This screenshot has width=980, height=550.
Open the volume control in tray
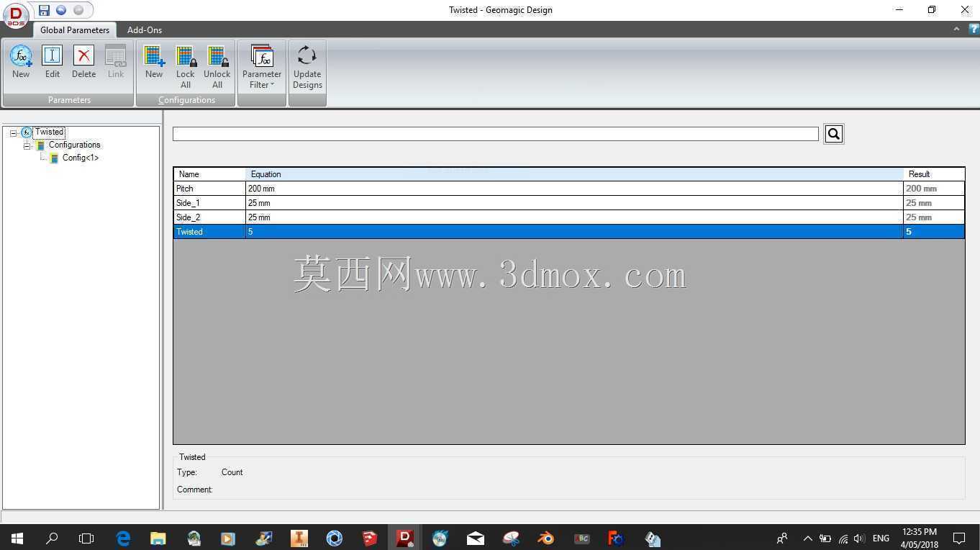click(859, 538)
